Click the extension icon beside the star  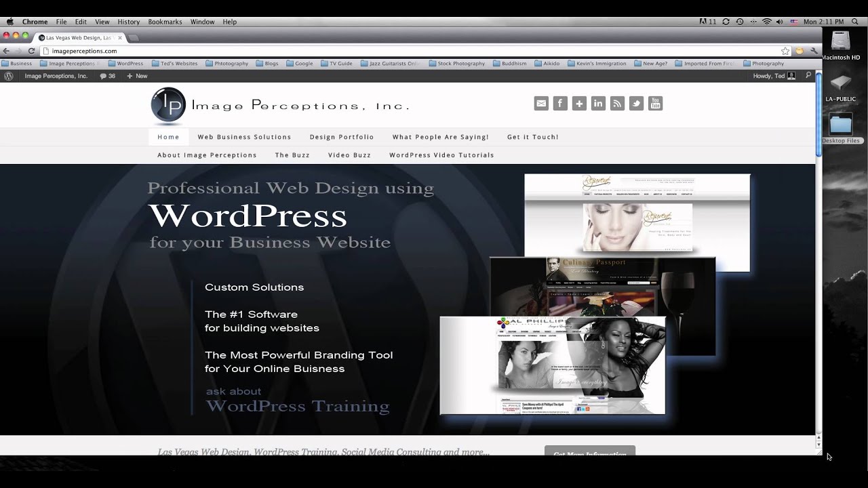(800, 51)
